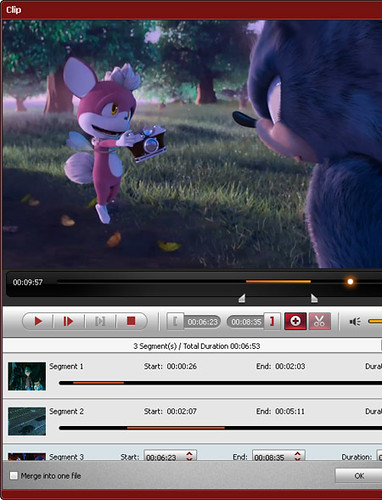Click the Segment 3 end time stepper arrows
This screenshot has height=500, width=382.
tap(297, 456)
